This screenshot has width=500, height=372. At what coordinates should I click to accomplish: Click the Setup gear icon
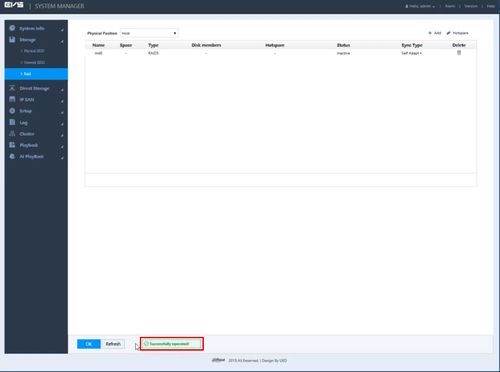pyautogui.click(x=12, y=111)
